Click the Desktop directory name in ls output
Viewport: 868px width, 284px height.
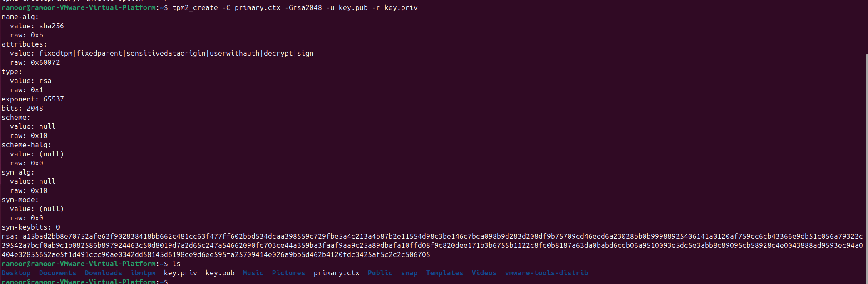tap(16, 273)
